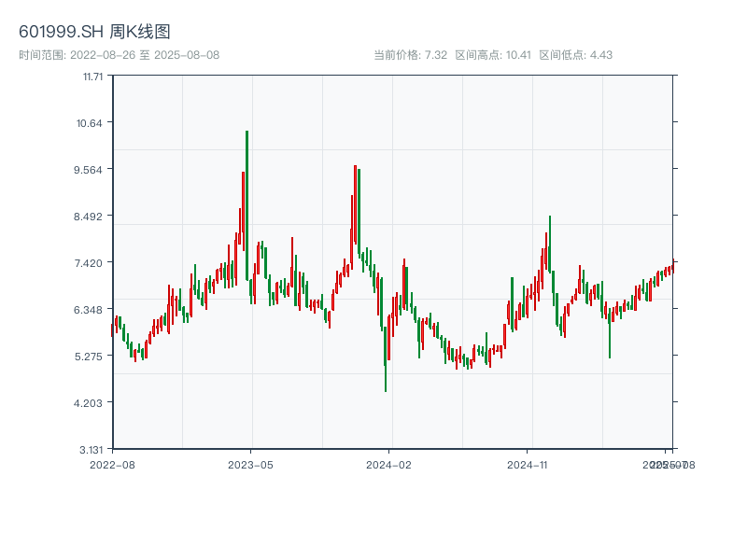The image size is (747, 560).
Task: Click the tallest green candlestick peaking near 10.41
Action: coord(247,205)
